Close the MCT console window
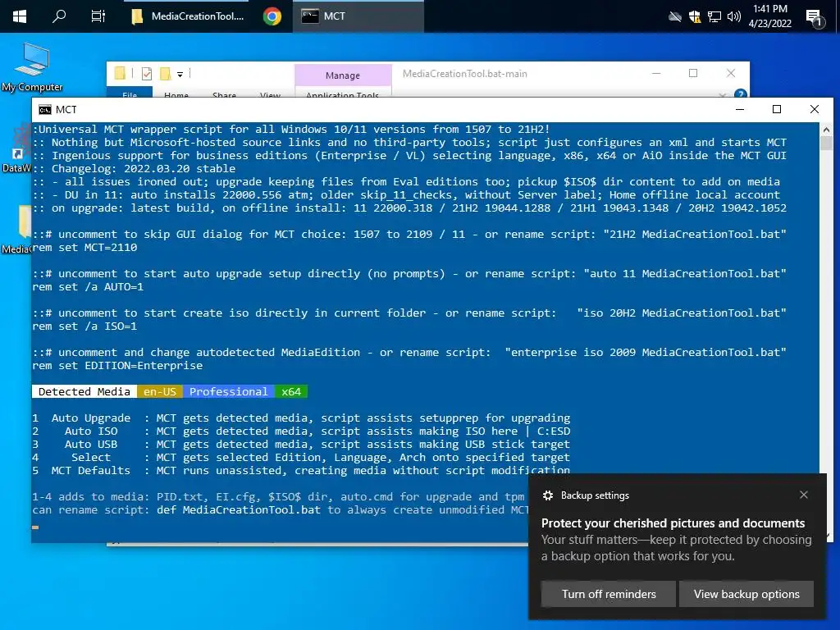Image resolution: width=840 pixels, height=630 pixels. pyautogui.click(x=815, y=109)
